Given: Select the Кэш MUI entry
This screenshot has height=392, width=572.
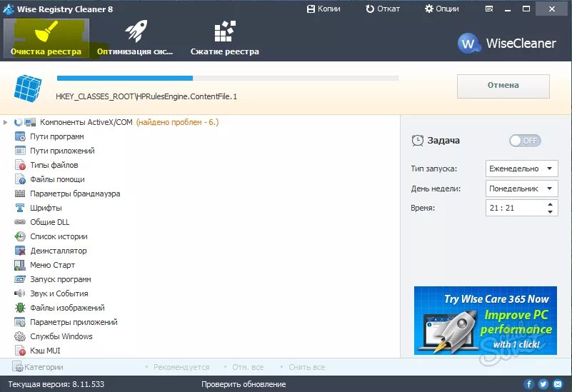Looking at the screenshot, I should tap(45, 351).
